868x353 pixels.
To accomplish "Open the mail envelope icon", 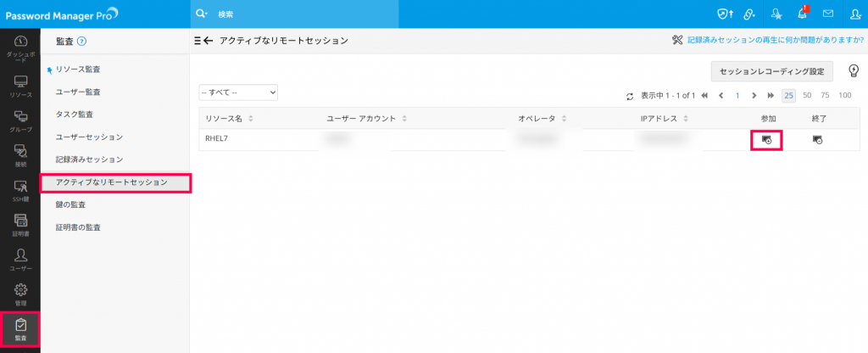I will 828,14.
